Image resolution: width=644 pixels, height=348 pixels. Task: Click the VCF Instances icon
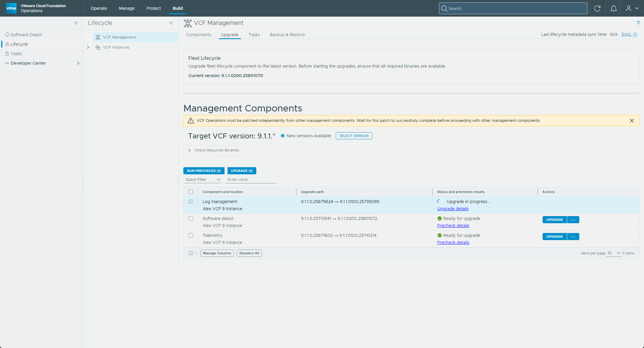point(98,47)
